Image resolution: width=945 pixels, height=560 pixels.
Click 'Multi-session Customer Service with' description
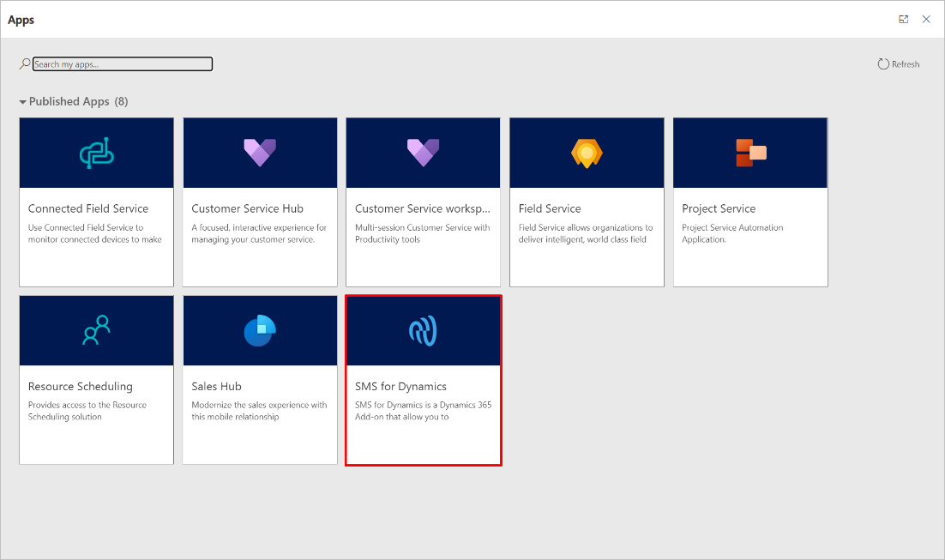click(423, 233)
